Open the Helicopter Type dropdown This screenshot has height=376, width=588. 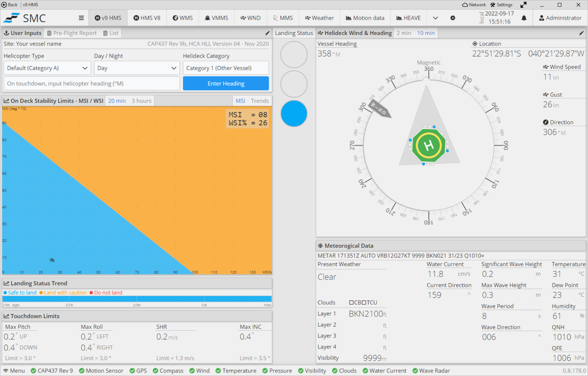(x=47, y=68)
